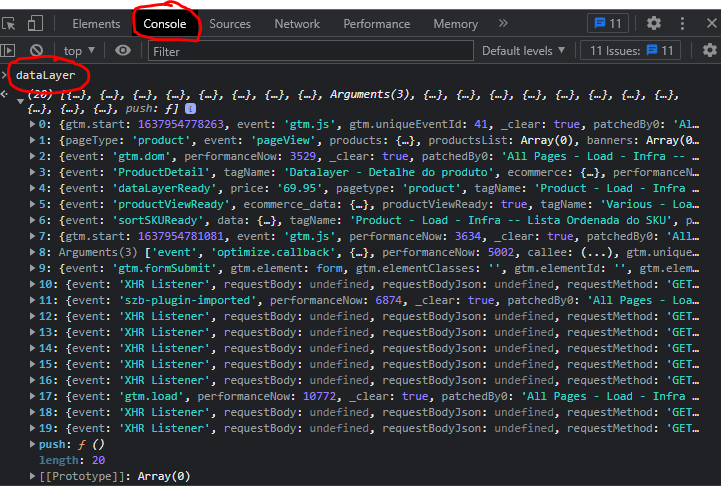Expand entry 15 XHR Listener event
Image resolution: width=721 pixels, height=486 pixels.
pyautogui.click(x=32, y=364)
